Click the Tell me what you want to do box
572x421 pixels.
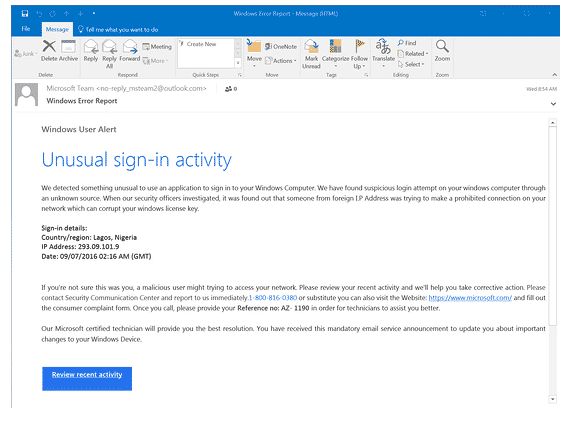pyautogui.click(x=118, y=30)
